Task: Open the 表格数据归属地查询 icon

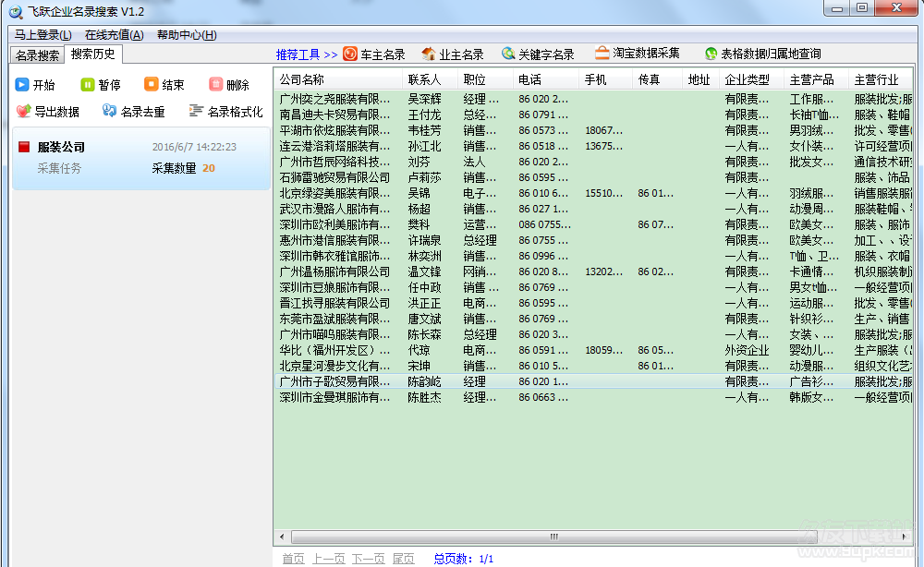Action: pos(711,54)
